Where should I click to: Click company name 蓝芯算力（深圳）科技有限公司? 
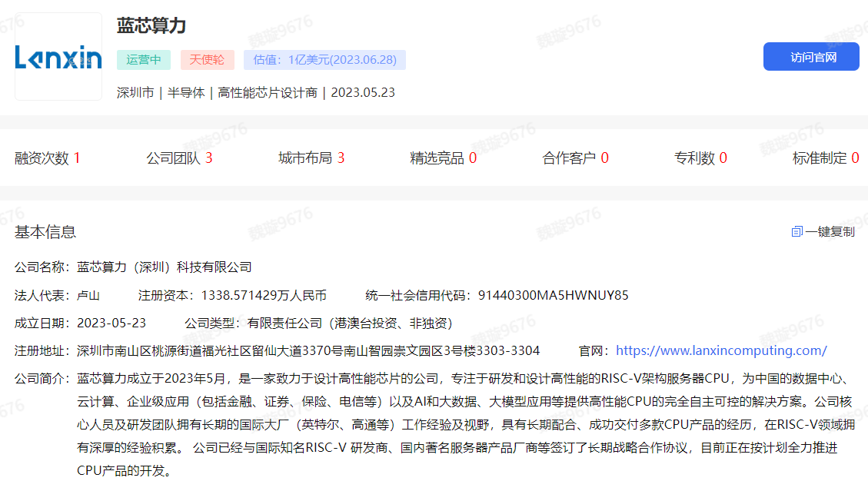point(165,267)
